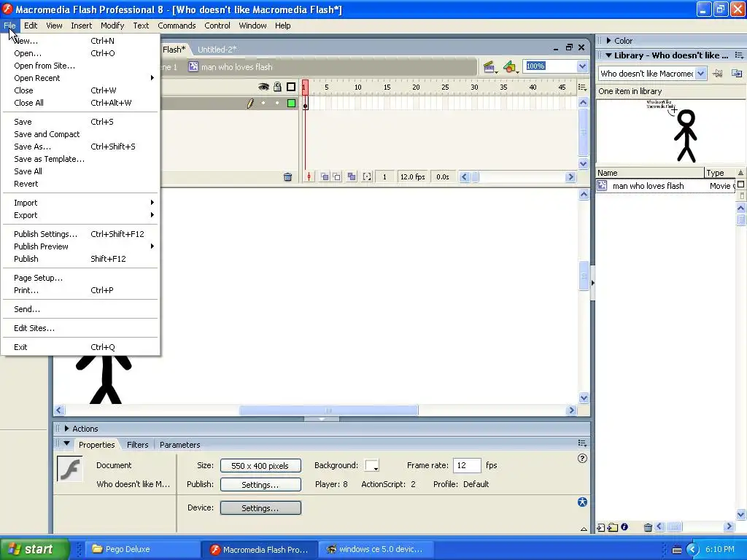Expand the Color panel
The width and height of the screenshot is (747, 560).
coord(609,41)
